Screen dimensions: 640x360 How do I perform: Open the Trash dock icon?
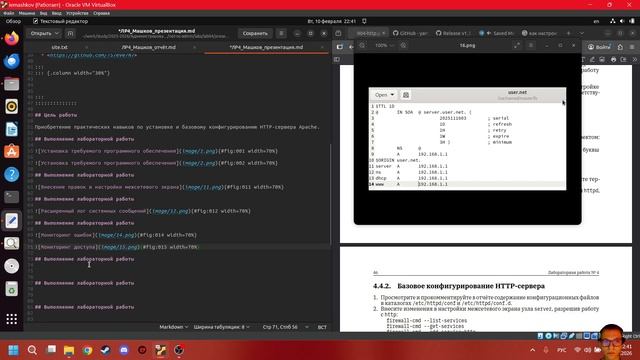tap(11, 289)
